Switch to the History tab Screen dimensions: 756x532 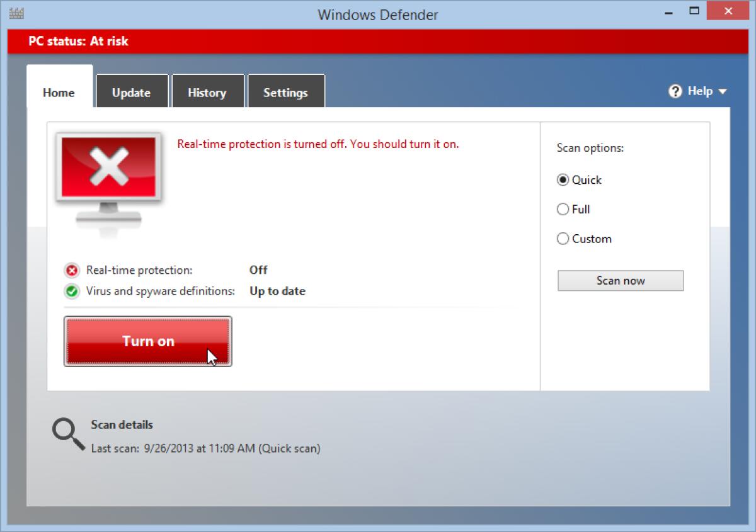coord(207,92)
